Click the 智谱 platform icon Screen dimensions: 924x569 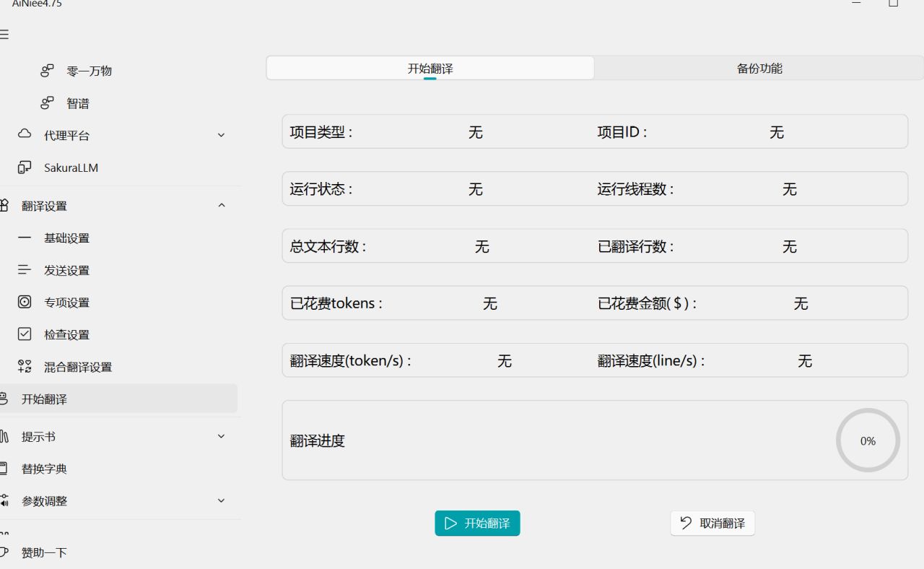point(47,103)
